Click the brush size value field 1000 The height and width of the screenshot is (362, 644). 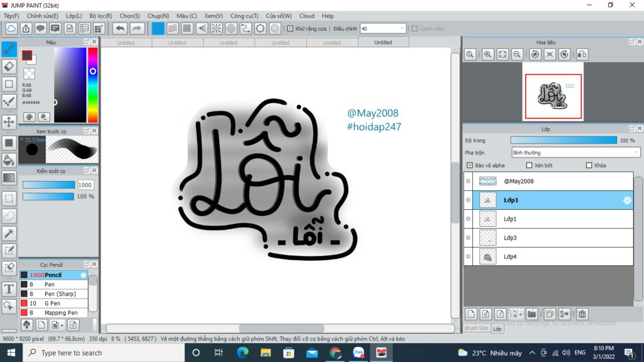click(85, 185)
